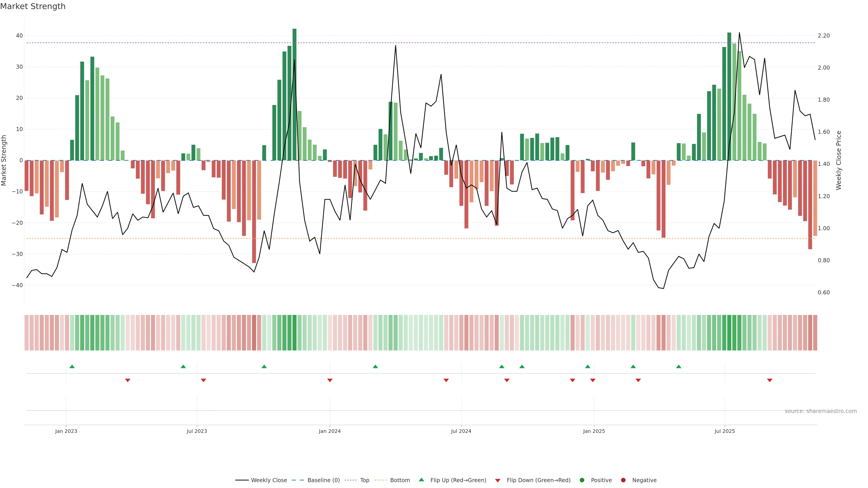
Task: Click the Weekly Close Price axis title
Action: [x=839, y=160]
